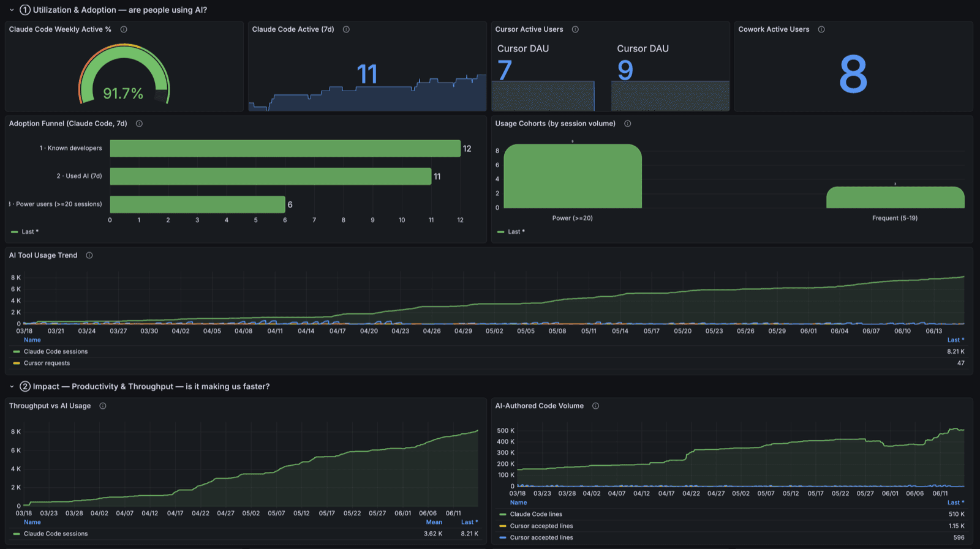Click the 3.62 K mean value
Image resolution: width=980 pixels, height=549 pixels.
click(x=433, y=534)
